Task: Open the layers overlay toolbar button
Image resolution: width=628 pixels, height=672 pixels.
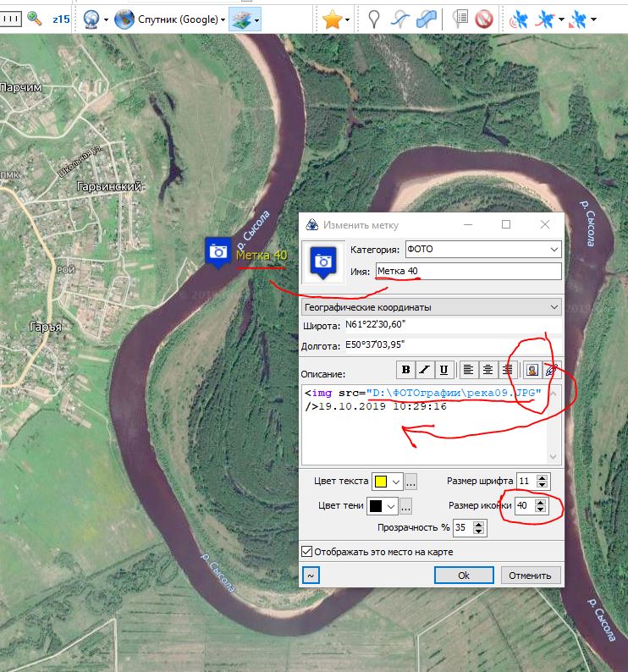Action: click(245, 18)
